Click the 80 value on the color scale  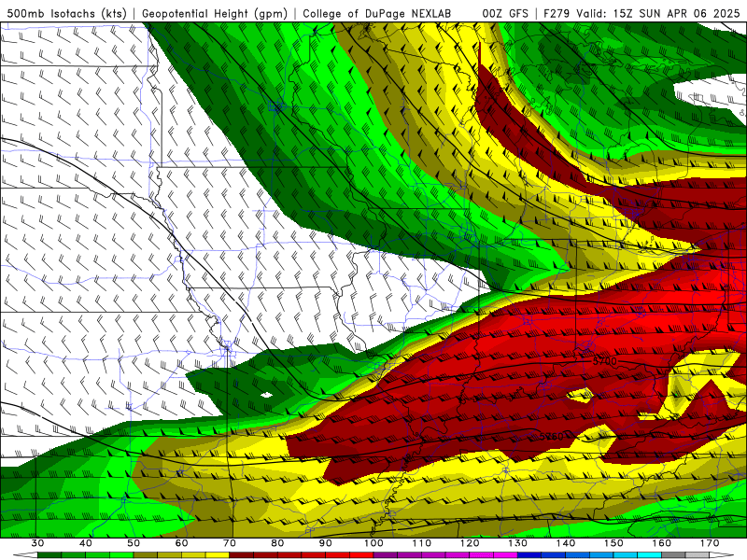pyautogui.click(x=277, y=543)
